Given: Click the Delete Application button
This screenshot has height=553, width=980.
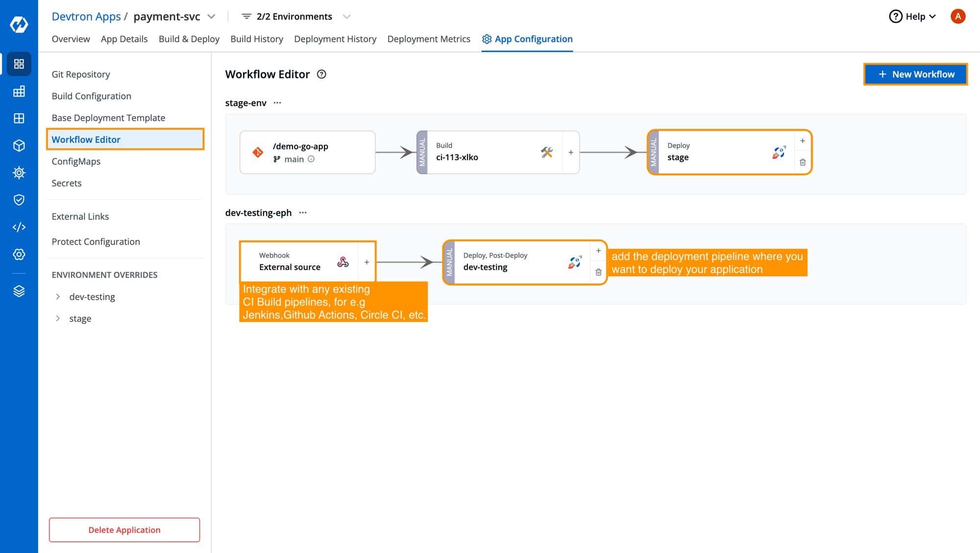Looking at the screenshot, I should 124,529.
